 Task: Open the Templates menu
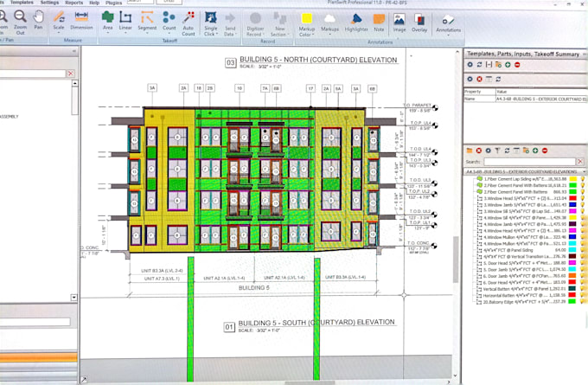coord(22,3)
